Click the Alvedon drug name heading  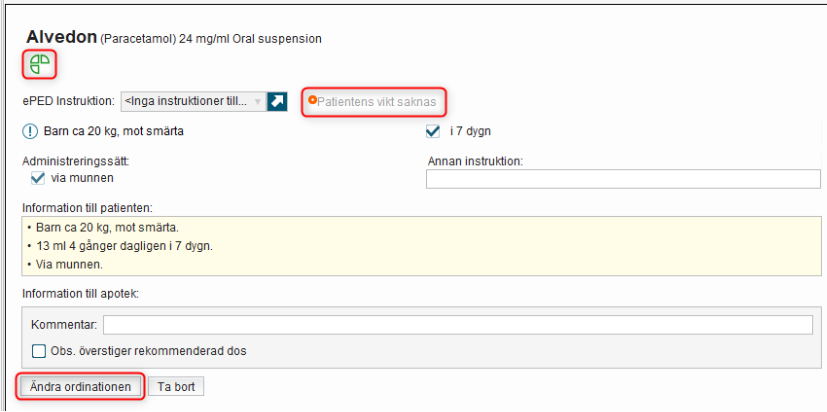(60, 37)
